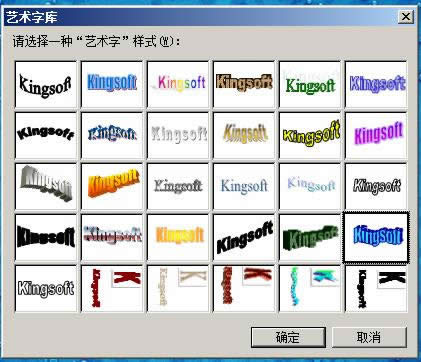Pick the dark green 3D Kingsoft style

[310, 237]
